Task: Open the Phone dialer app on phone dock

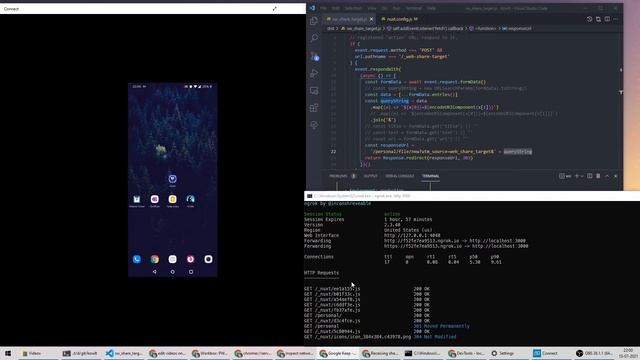Action: (137, 259)
